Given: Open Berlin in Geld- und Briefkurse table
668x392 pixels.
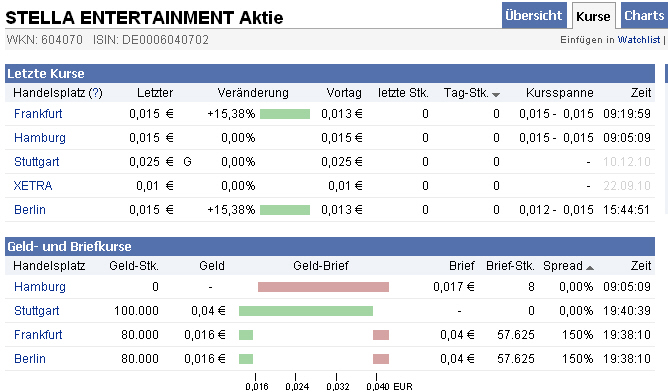Looking at the screenshot, I should (30, 359).
